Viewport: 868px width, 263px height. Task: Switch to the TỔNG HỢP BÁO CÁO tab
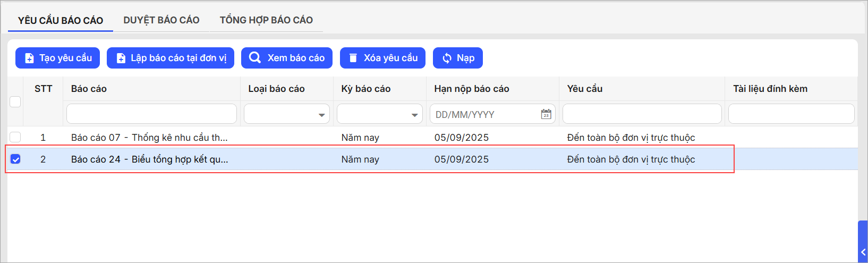click(266, 20)
